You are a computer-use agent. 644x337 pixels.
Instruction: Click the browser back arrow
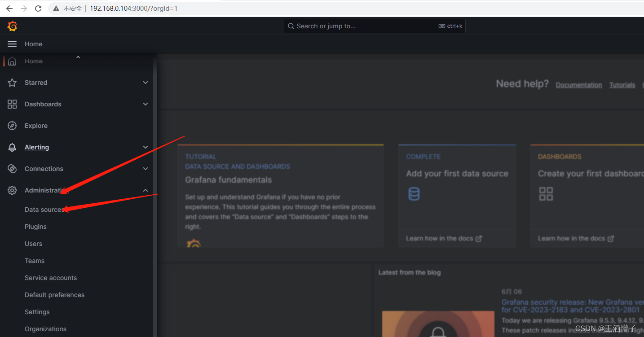click(x=9, y=9)
